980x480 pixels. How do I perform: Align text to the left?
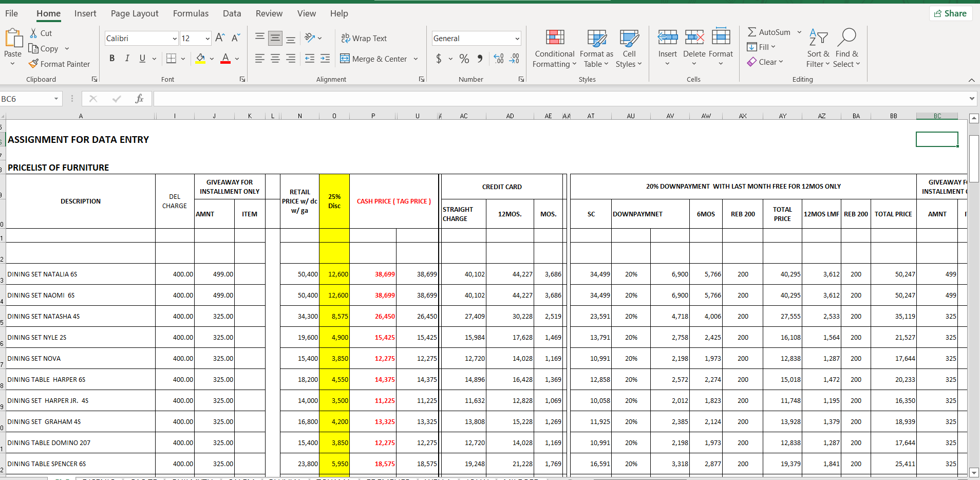pyautogui.click(x=260, y=59)
